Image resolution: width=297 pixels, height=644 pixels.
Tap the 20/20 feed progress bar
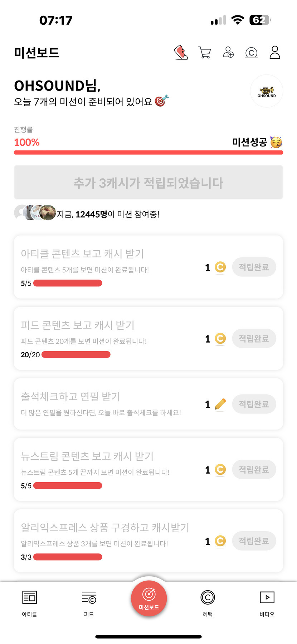(76, 354)
